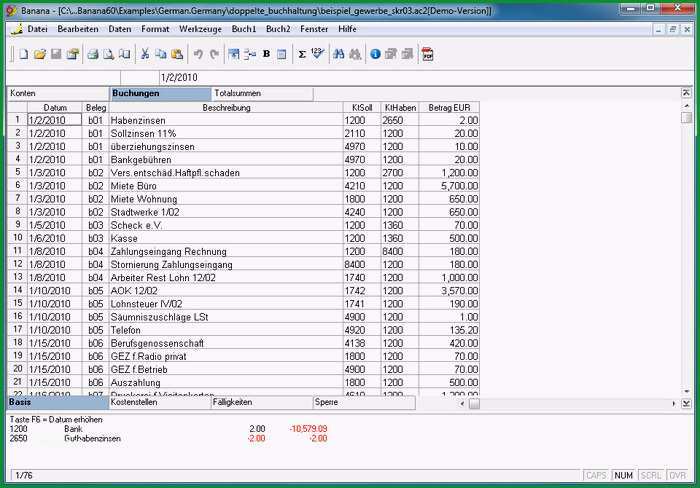Click the New file toolbar icon
The width and height of the screenshot is (700, 488).
pos(24,54)
